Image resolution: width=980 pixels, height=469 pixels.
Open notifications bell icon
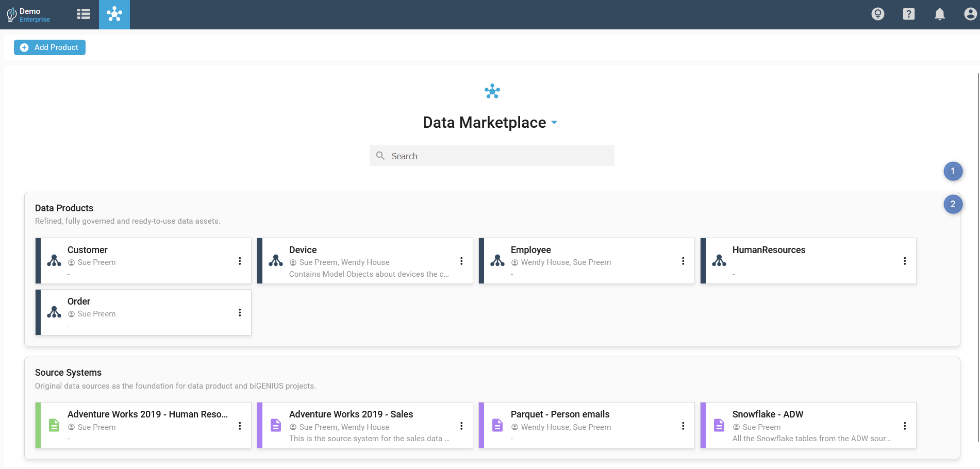[x=939, y=14]
